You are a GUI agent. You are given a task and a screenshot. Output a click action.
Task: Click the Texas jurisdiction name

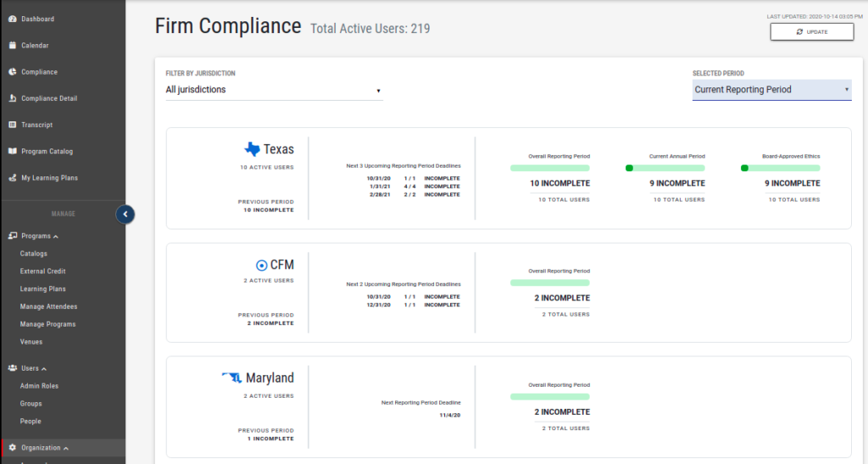278,149
